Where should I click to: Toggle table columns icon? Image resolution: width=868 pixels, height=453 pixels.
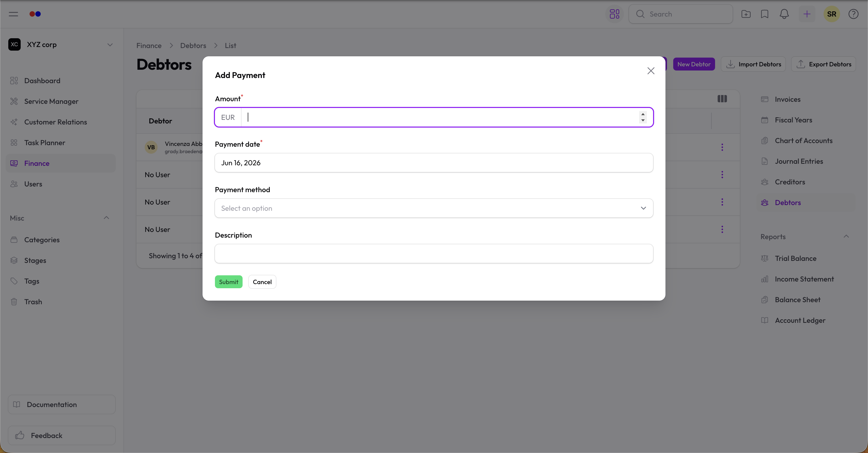click(722, 99)
